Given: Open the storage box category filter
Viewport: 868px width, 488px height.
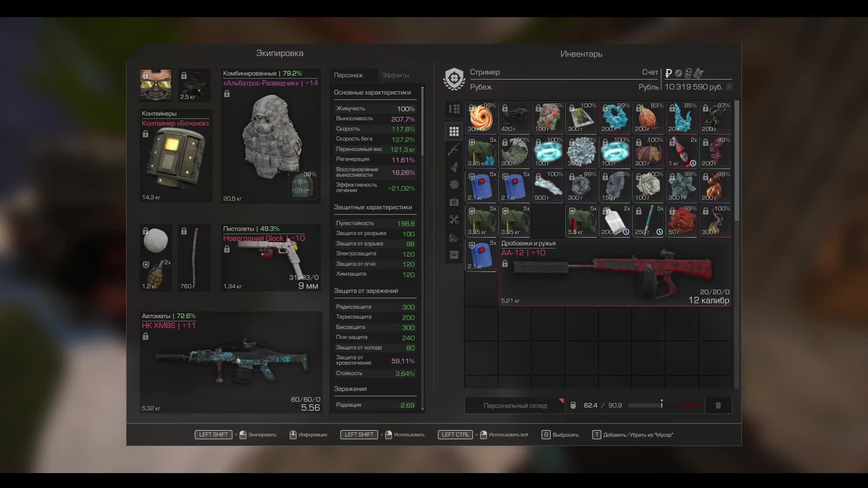Looking at the screenshot, I should pyautogui.click(x=454, y=255).
